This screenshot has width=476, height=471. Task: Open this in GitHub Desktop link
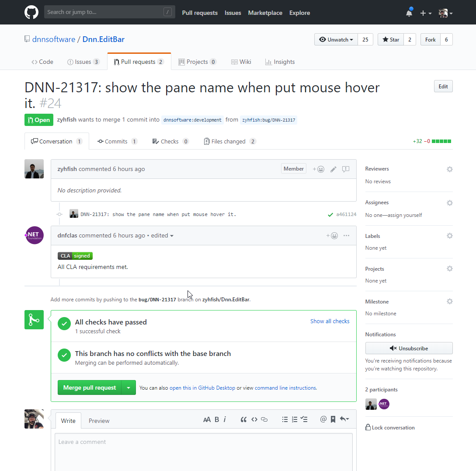click(202, 388)
